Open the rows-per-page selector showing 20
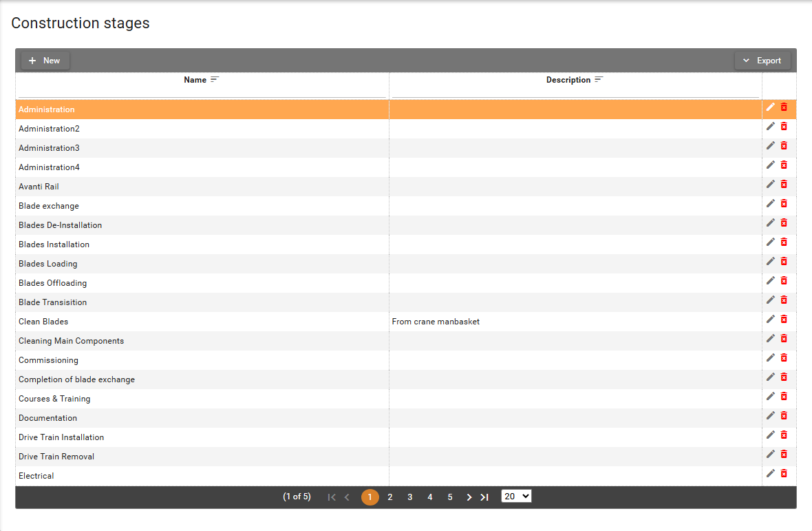Screen dimensions: 812x531 (516, 497)
